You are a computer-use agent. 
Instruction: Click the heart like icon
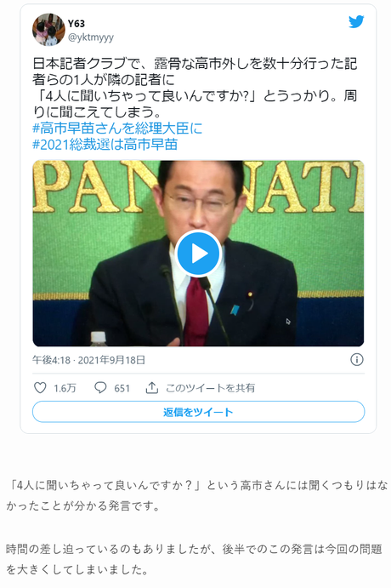coord(40,387)
